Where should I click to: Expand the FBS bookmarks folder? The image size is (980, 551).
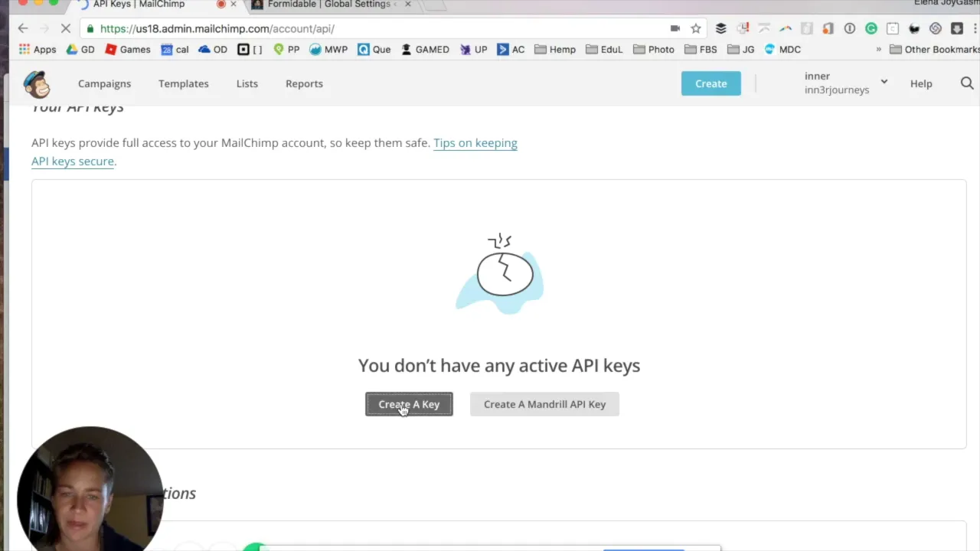click(x=701, y=49)
